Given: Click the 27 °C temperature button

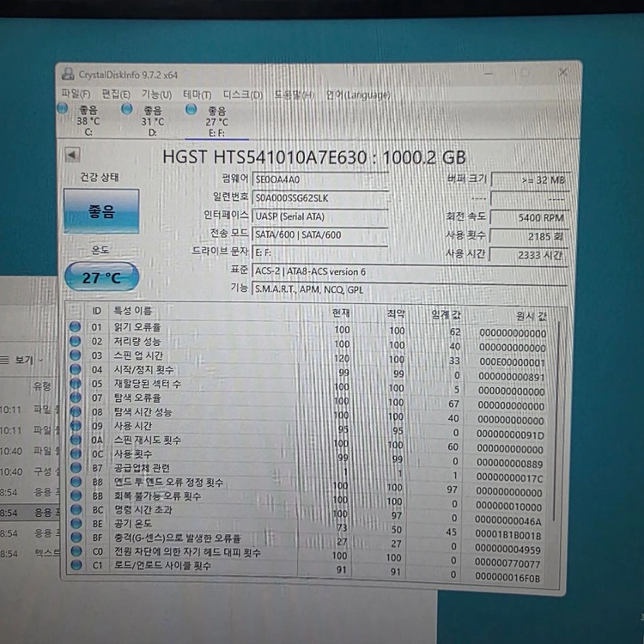Looking at the screenshot, I should (x=101, y=277).
